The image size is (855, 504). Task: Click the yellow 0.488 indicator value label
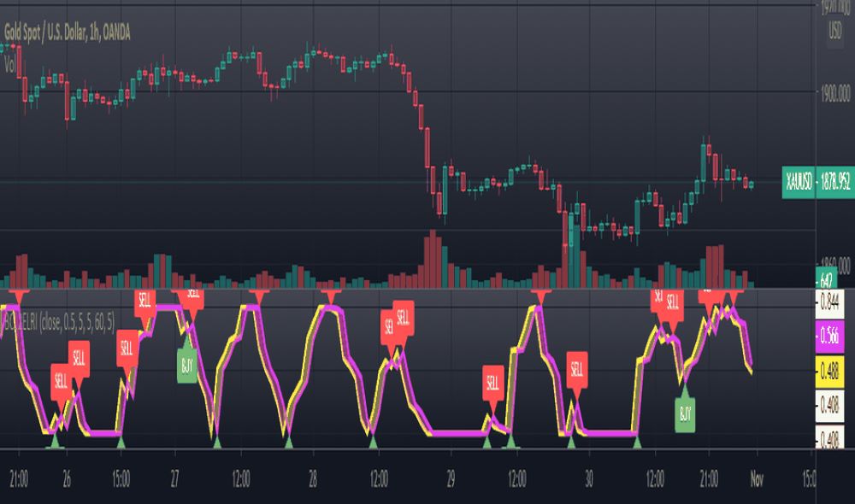(830, 369)
